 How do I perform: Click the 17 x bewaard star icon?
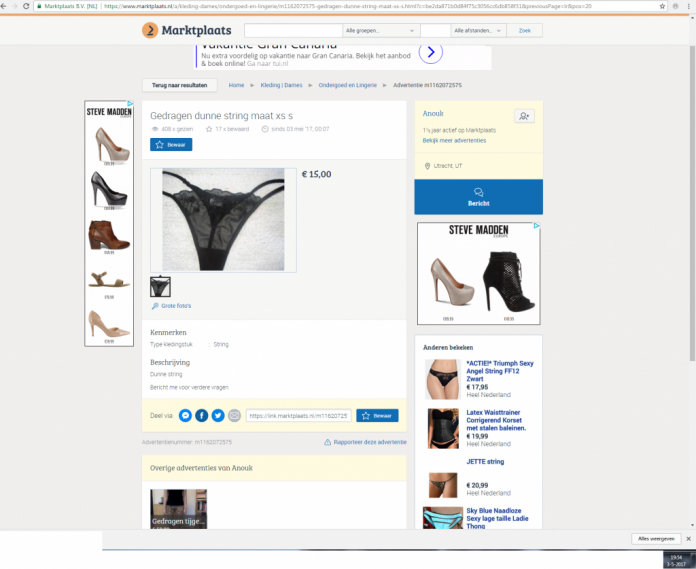coord(209,129)
